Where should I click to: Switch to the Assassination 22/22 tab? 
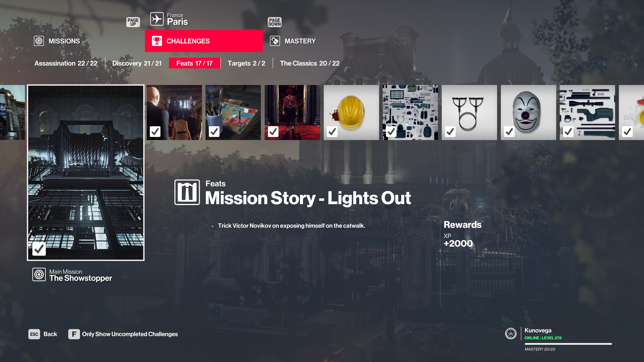coord(66,63)
